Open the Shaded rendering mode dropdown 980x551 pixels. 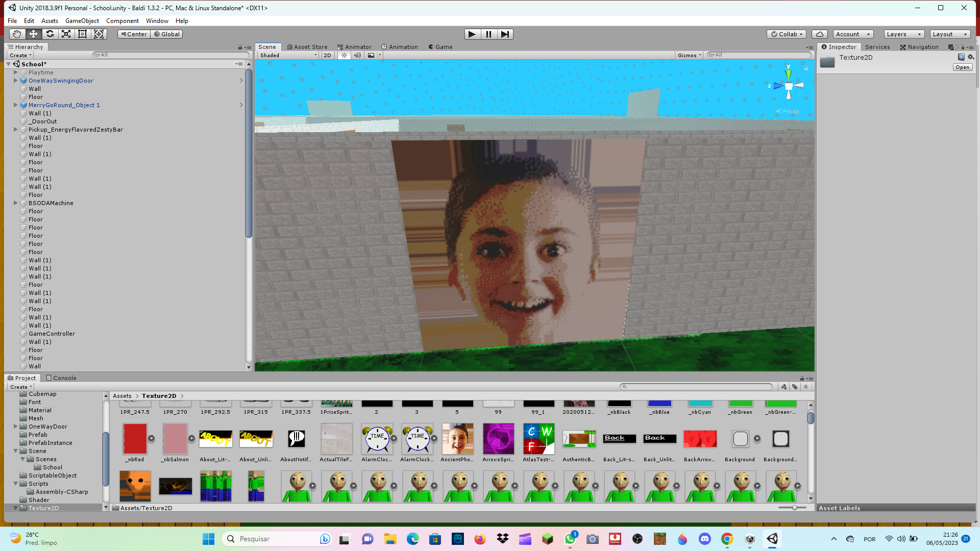[286, 55]
